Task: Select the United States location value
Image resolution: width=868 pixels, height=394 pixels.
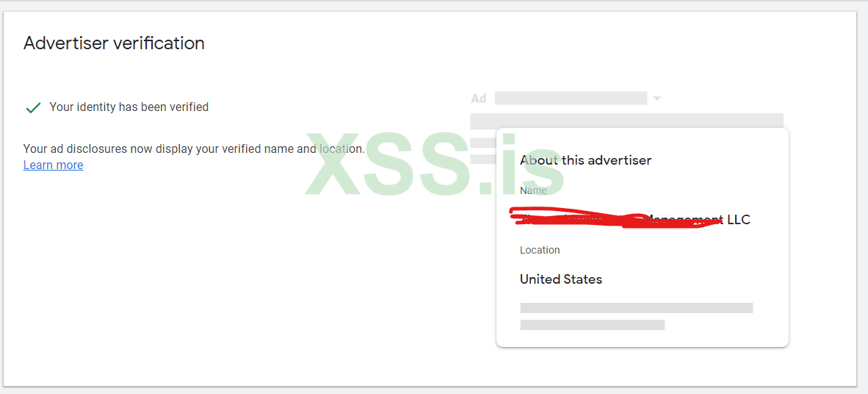Action: click(x=561, y=279)
